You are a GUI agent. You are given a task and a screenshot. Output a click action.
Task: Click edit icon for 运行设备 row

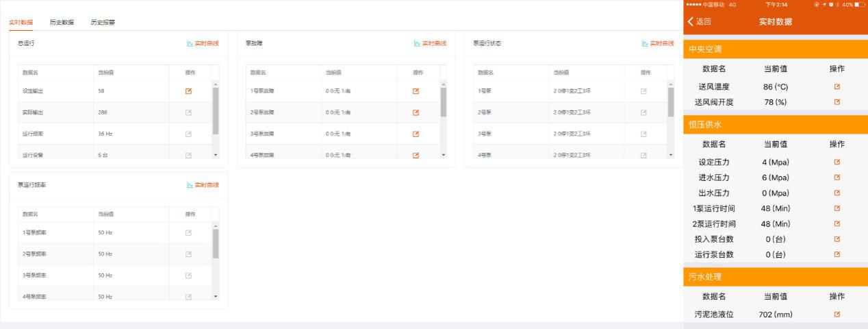coord(188,155)
